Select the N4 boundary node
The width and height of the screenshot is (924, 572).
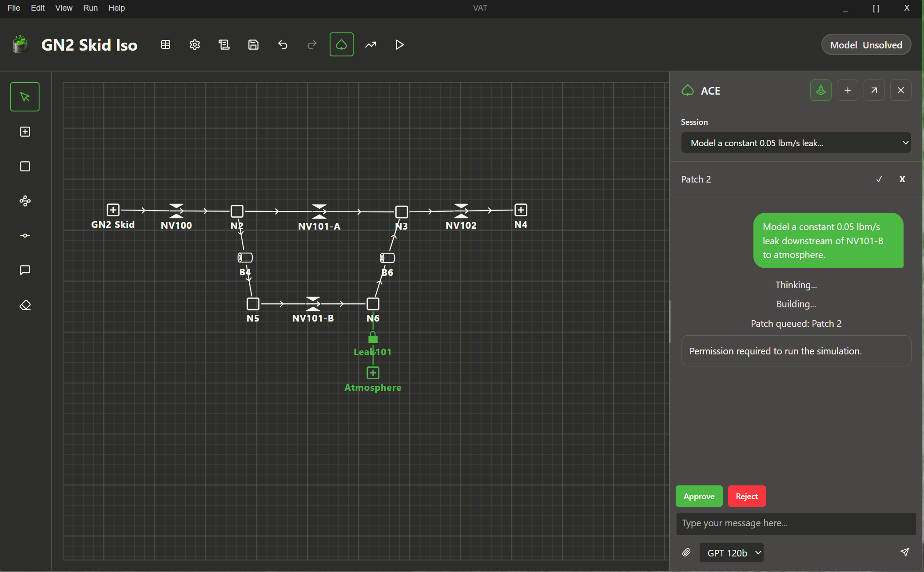tap(521, 210)
